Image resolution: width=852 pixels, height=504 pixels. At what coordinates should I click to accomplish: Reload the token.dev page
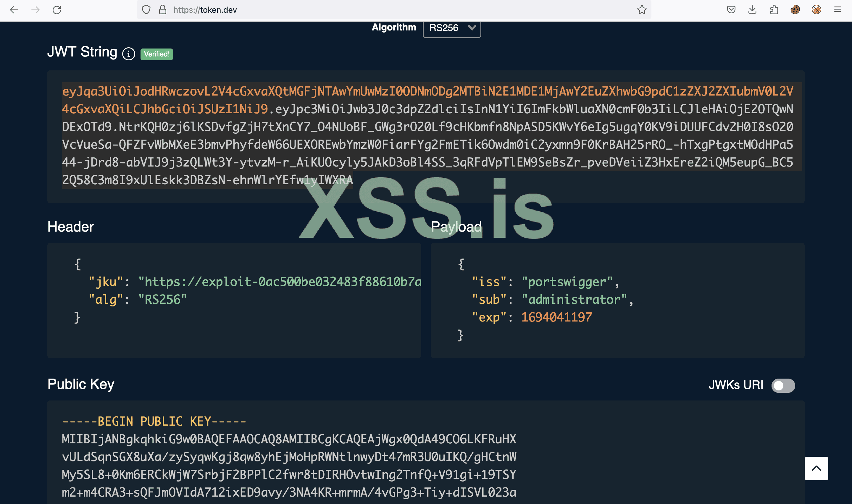click(x=57, y=10)
